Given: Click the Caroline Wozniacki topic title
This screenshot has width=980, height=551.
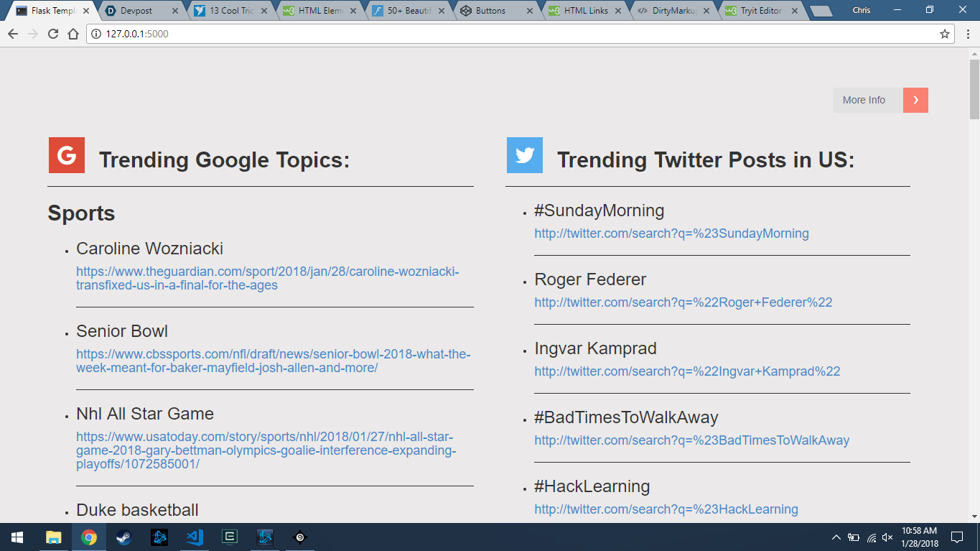Looking at the screenshot, I should click(x=149, y=249).
